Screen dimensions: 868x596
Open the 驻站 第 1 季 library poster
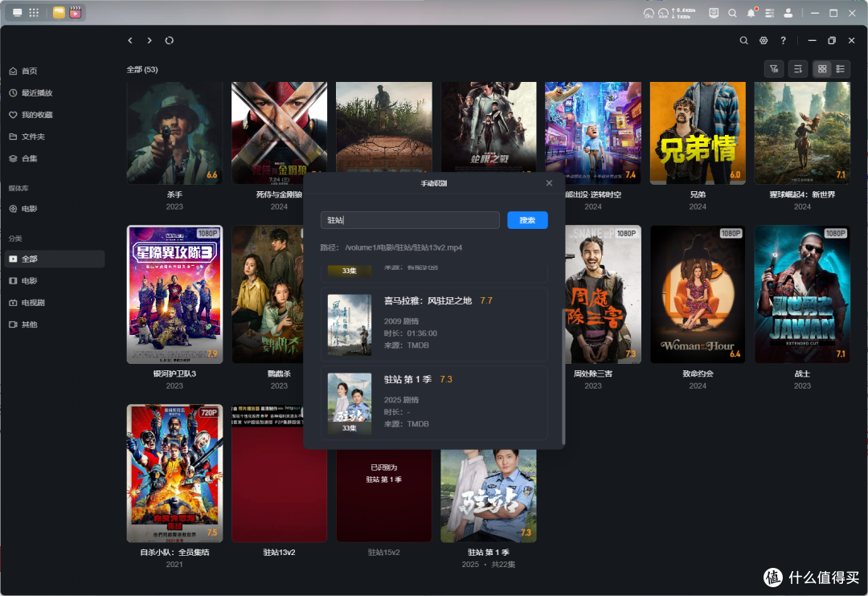pos(489,496)
